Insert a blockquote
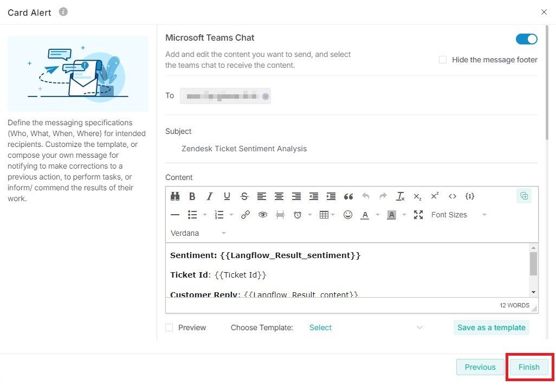Image resolution: width=556 pixels, height=392 pixels. 348,196
